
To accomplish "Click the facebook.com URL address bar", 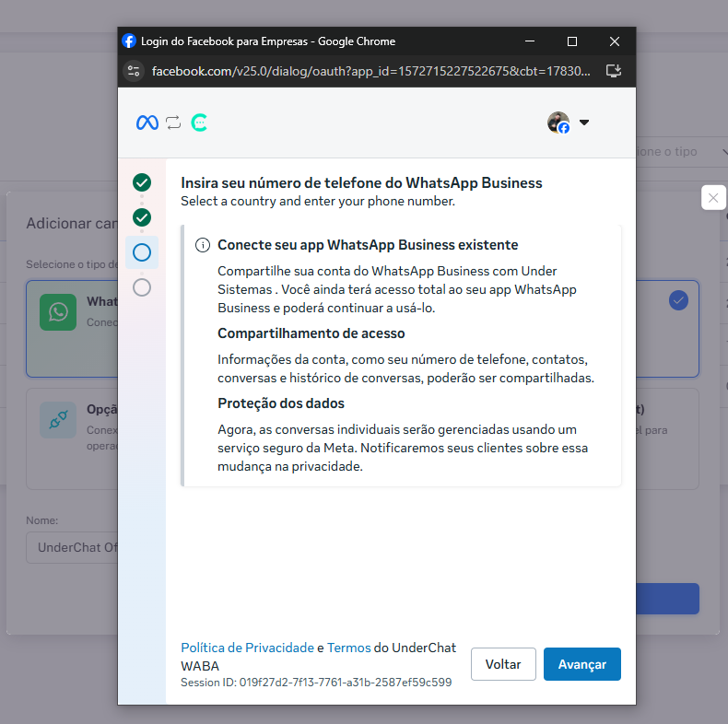I will [371, 71].
